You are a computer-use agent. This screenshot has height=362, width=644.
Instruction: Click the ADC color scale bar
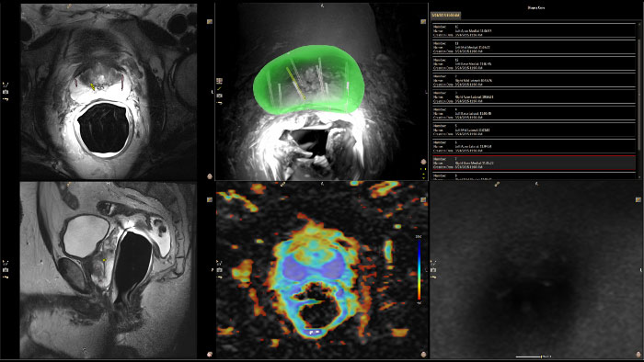[x=419, y=270]
